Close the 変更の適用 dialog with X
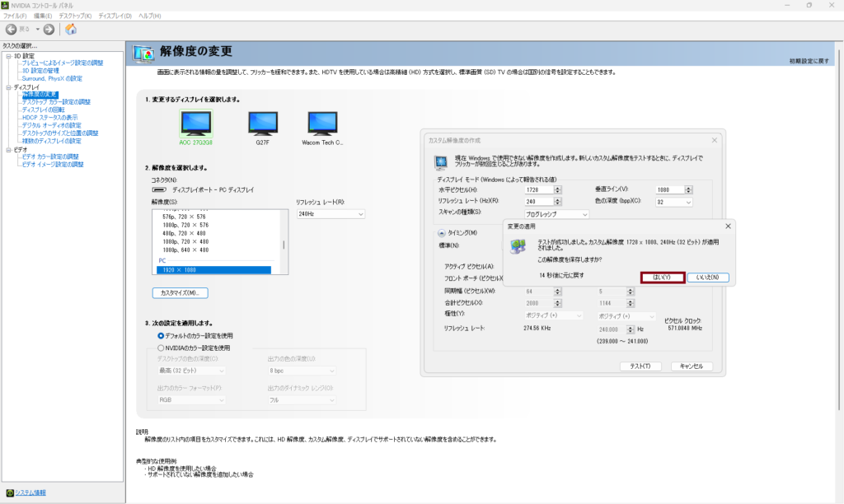This screenshot has height=504, width=844. point(728,226)
